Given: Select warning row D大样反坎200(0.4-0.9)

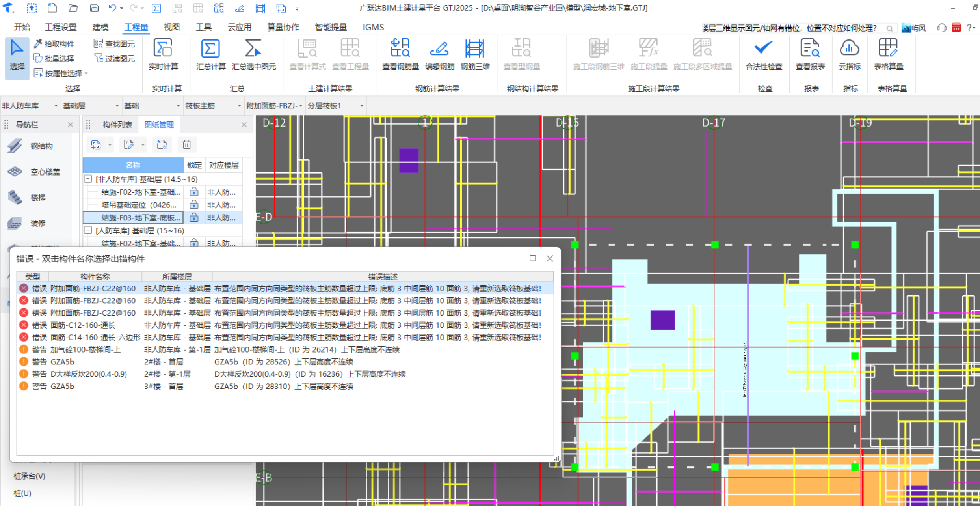Looking at the screenshot, I should [x=285, y=374].
